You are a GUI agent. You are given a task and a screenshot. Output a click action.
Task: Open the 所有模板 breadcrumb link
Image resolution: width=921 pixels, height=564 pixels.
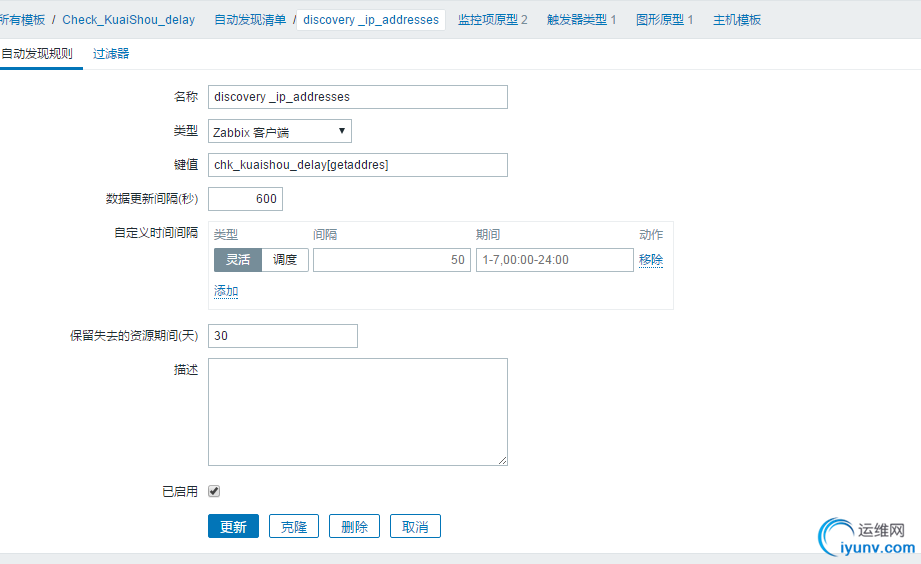click(x=22, y=20)
